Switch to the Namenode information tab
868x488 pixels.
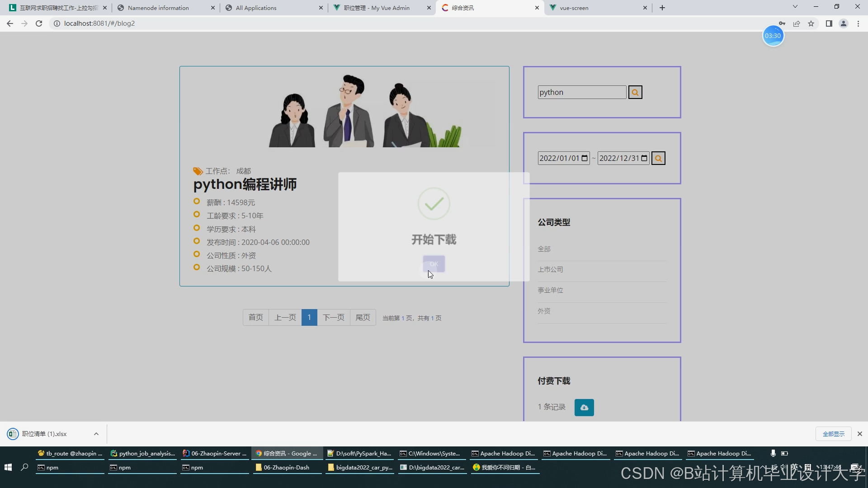(158, 8)
